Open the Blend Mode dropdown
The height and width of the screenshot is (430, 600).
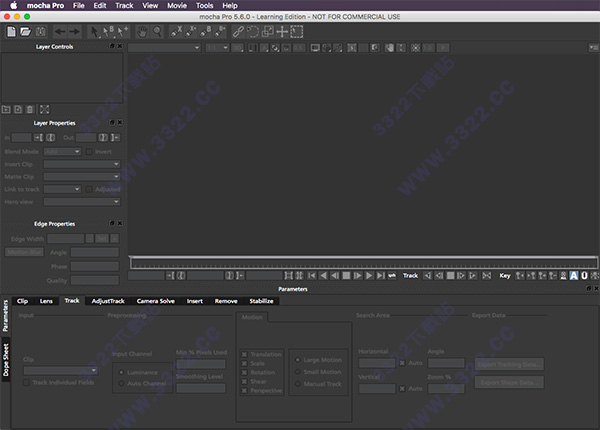(62, 152)
